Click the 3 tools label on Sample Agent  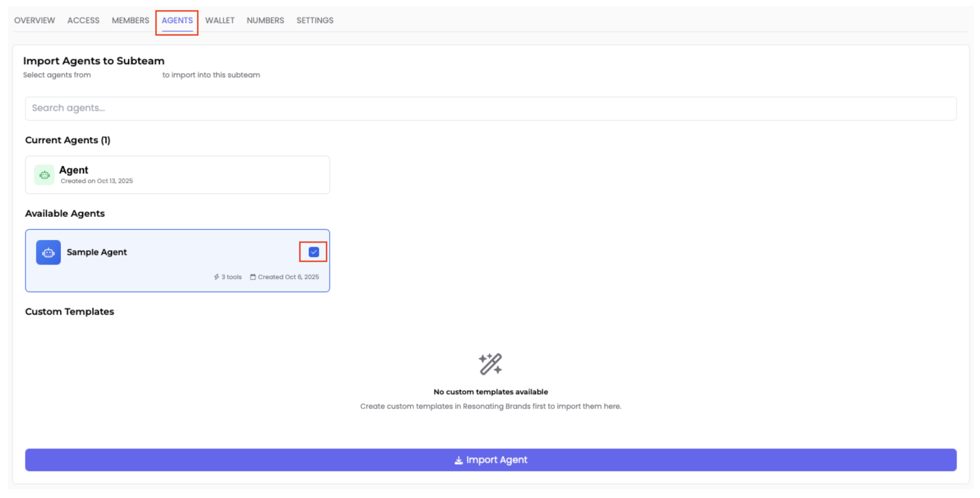[231, 277]
